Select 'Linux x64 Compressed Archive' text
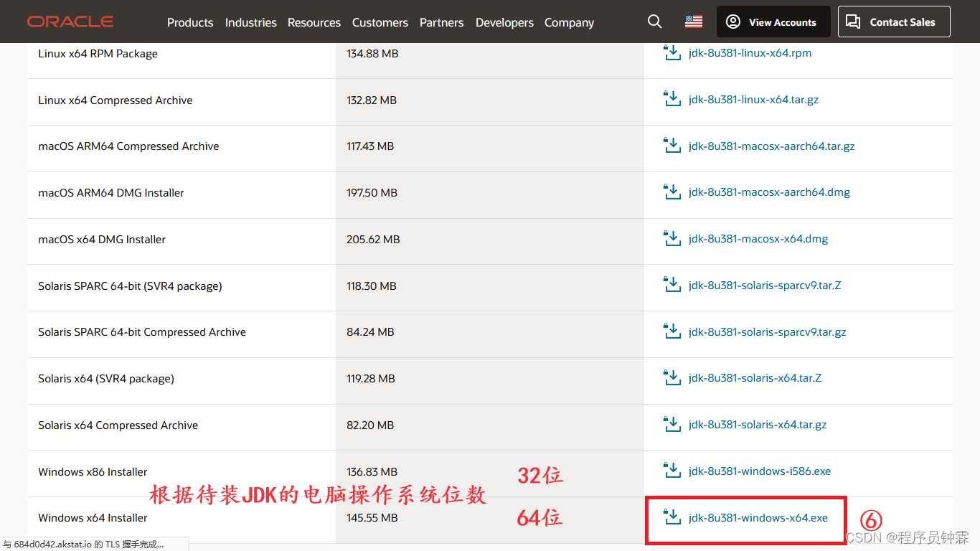Screen dimensions: 980x551 point(116,100)
